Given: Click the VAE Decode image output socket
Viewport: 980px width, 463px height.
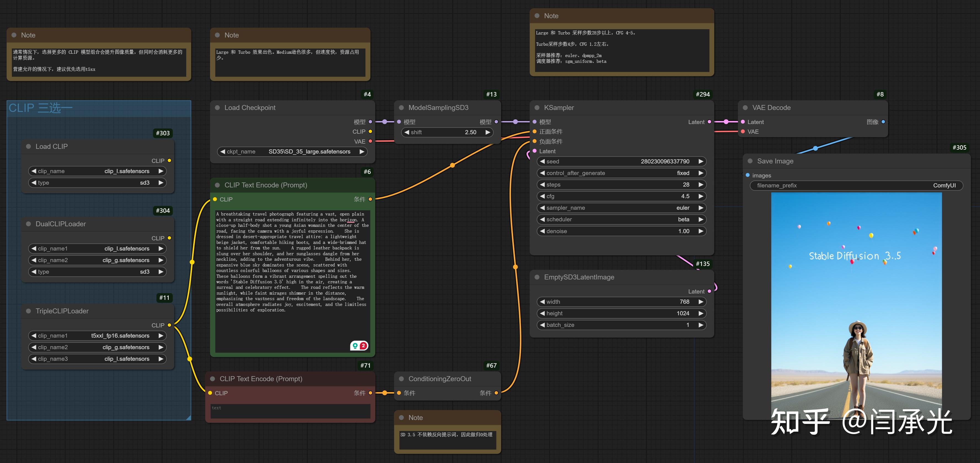Looking at the screenshot, I should click(883, 122).
